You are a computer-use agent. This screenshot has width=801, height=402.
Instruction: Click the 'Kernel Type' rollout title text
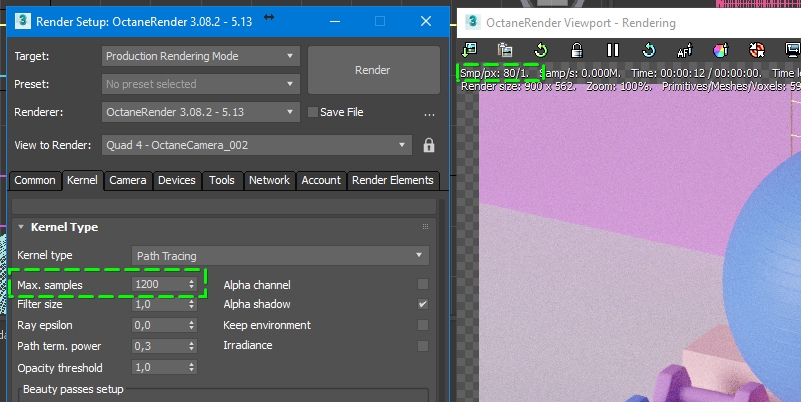click(x=64, y=227)
